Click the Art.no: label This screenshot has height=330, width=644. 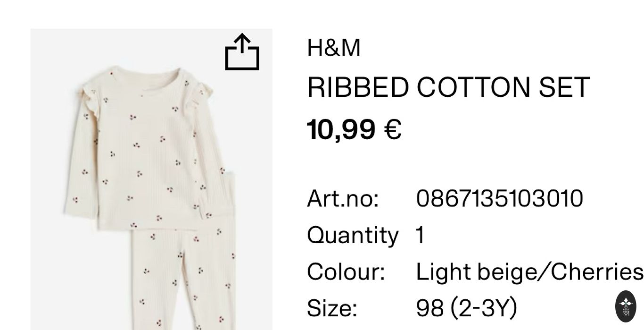click(343, 198)
